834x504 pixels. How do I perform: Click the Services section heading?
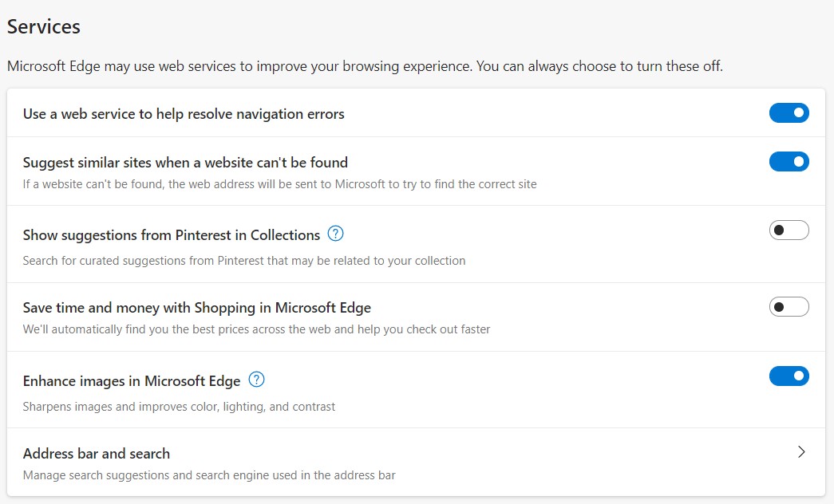[x=44, y=26]
